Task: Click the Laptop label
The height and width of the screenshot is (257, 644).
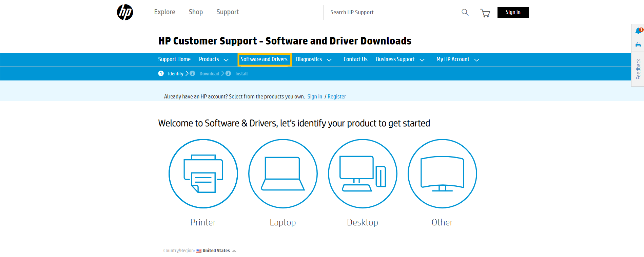Action: [x=283, y=223]
